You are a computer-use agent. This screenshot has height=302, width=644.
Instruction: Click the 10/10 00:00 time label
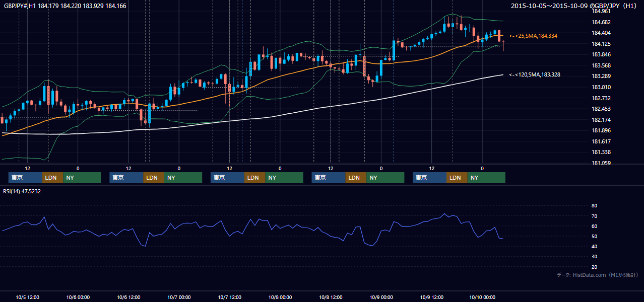(x=482, y=297)
